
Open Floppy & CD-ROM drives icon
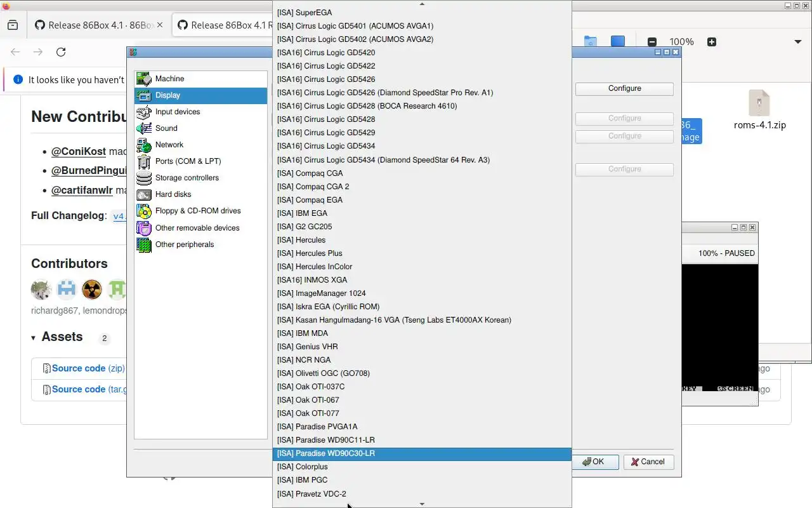tap(144, 211)
